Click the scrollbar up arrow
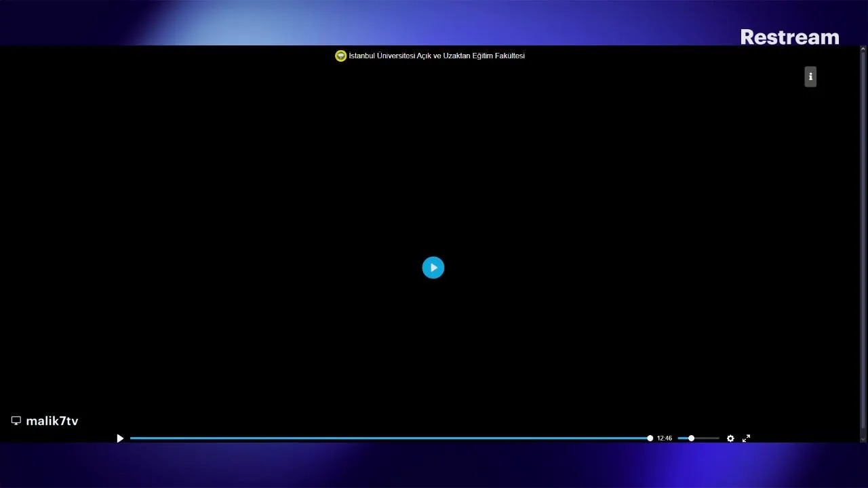Image resolution: width=868 pixels, height=488 pixels. (x=863, y=49)
